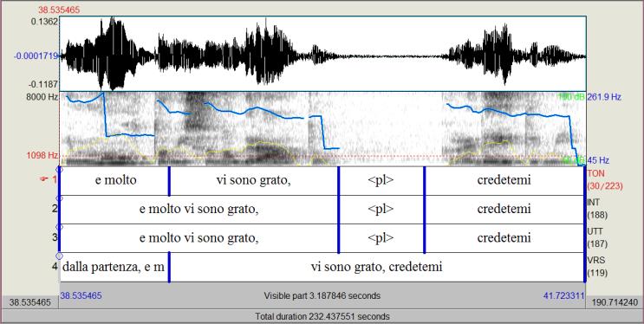Click the boundary circle atop tier 1
644x324 pixels.
click(59, 169)
